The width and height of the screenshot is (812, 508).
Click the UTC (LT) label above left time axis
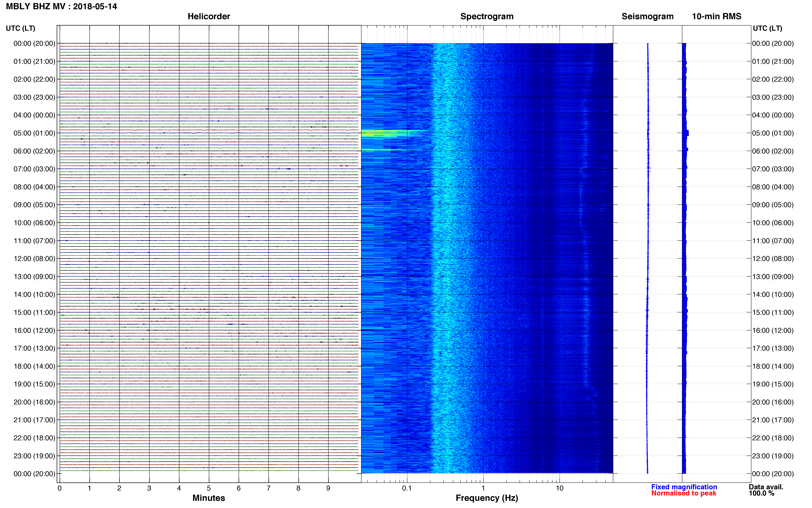click(x=21, y=28)
